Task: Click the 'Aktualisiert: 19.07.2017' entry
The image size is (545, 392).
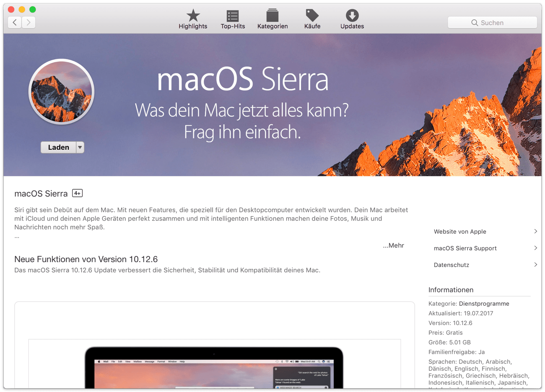Action: click(460, 313)
